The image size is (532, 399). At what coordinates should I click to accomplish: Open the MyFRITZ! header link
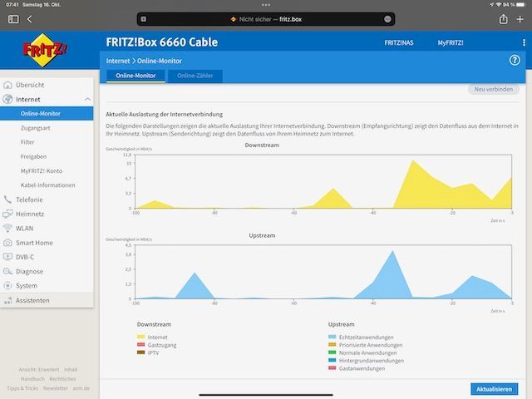(451, 42)
